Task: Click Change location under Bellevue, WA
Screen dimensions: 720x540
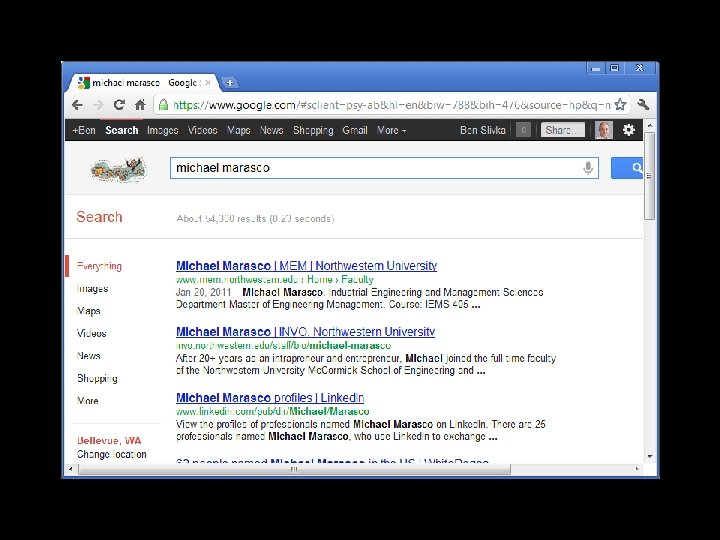Action: coord(112,455)
